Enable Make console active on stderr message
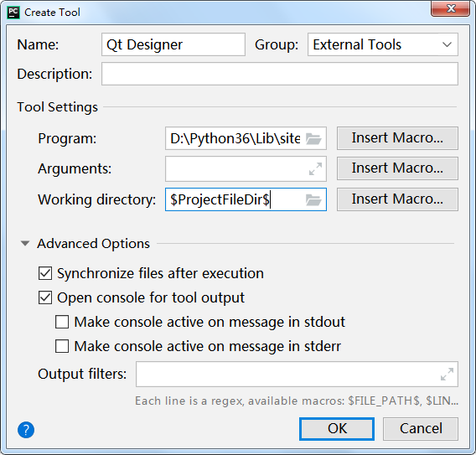Viewport: 476px width, 455px height. point(62,346)
